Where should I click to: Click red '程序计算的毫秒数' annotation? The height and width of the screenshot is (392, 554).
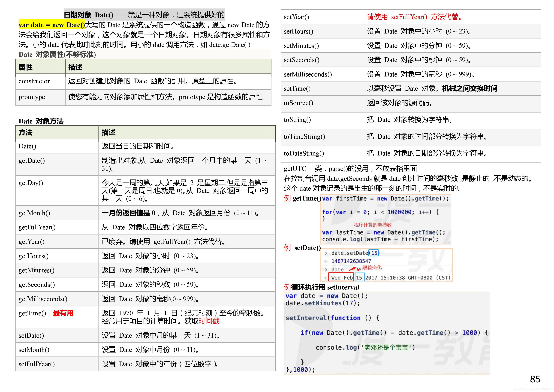pyautogui.click(x=373, y=225)
